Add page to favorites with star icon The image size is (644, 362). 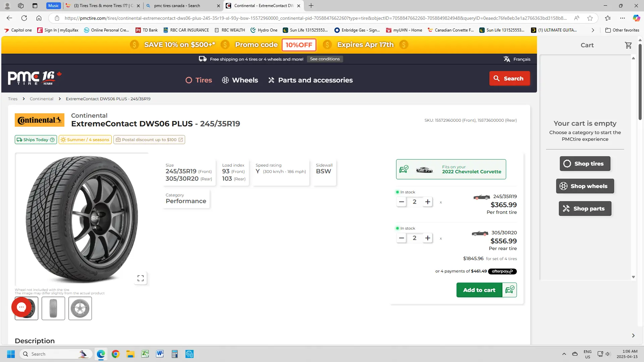(x=590, y=18)
